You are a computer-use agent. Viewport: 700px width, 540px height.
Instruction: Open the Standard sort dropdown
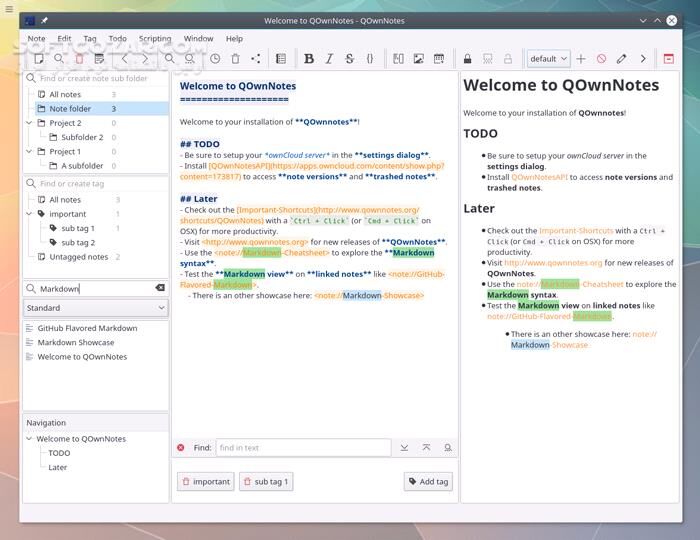click(x=96, y=308)
